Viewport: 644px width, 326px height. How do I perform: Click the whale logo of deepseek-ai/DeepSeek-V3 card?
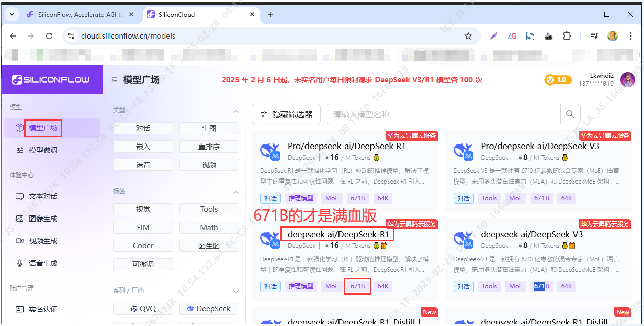point(464,239)
